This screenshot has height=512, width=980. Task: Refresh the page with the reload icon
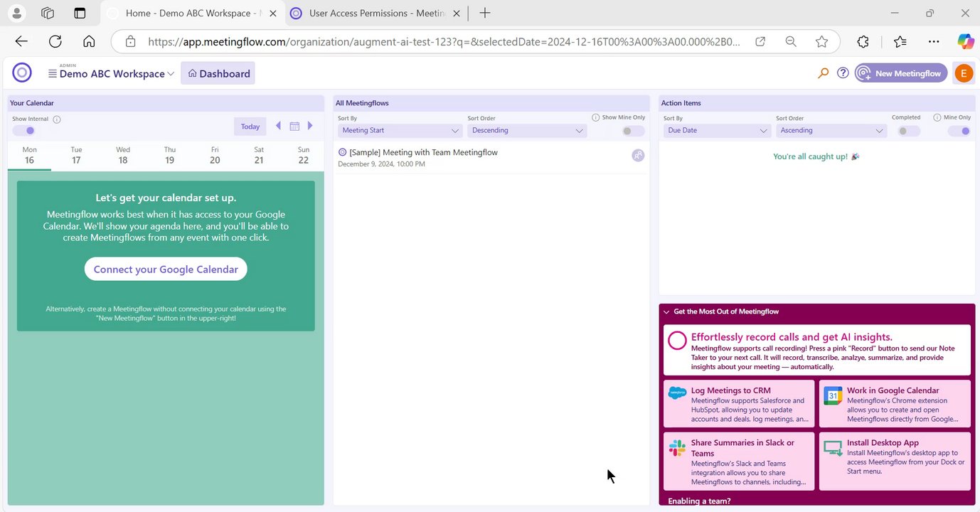click(55, 41)
